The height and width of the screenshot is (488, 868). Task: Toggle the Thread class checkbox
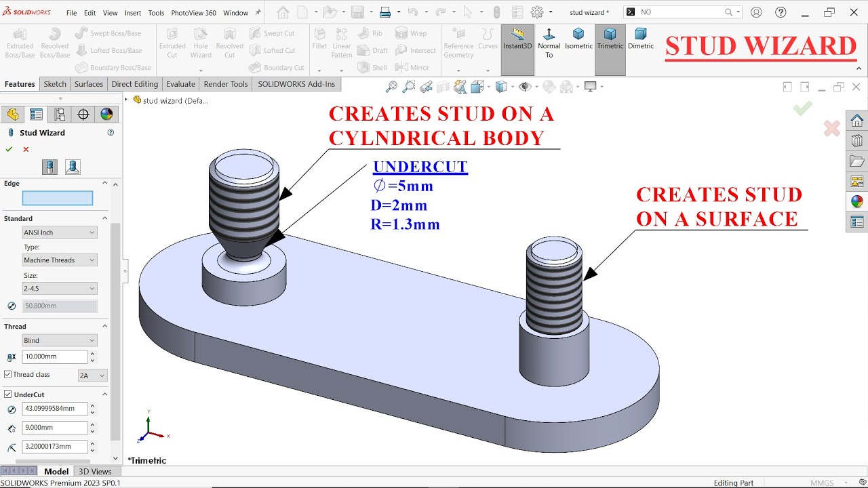pyautogui.click(x=8, y=374)
